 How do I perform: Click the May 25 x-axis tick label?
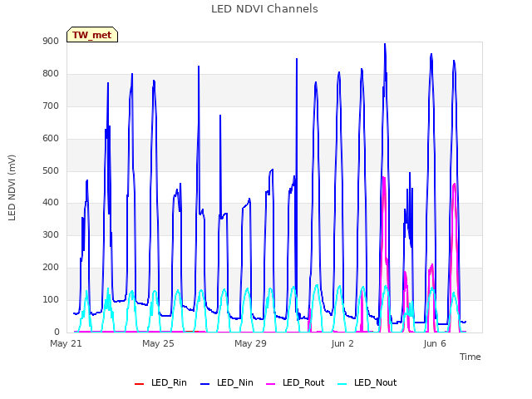click(158, 343)
